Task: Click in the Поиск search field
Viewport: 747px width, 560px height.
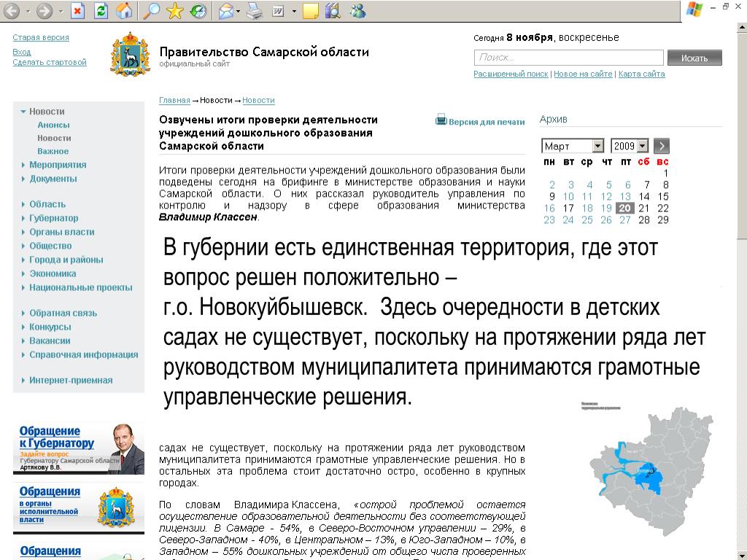Action: point(568,58)
